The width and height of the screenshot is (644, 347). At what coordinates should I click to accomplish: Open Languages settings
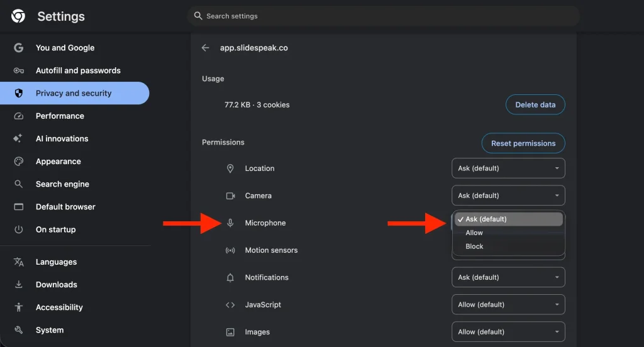click(x=74, y=262)
